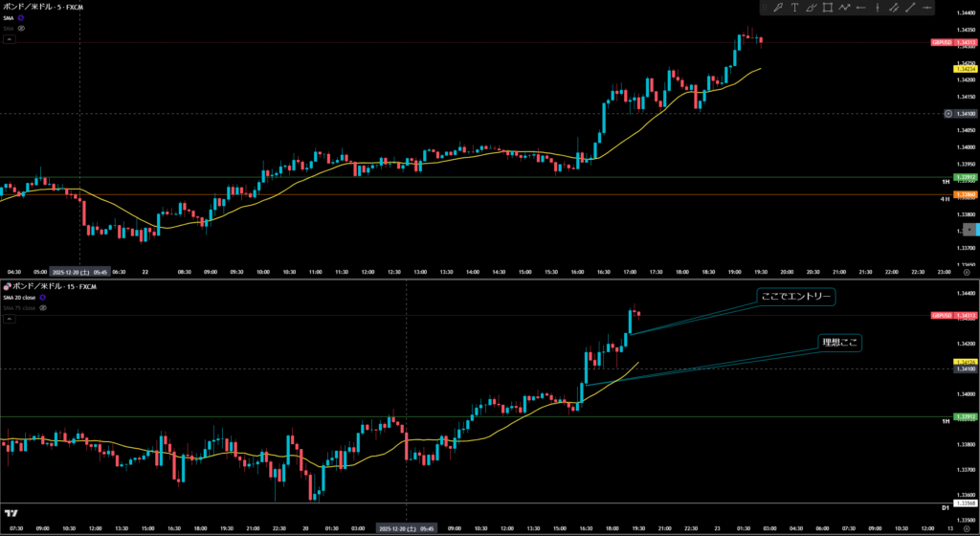
Task: Choose the zigzag path drawing tool
Action: point(845,8)
